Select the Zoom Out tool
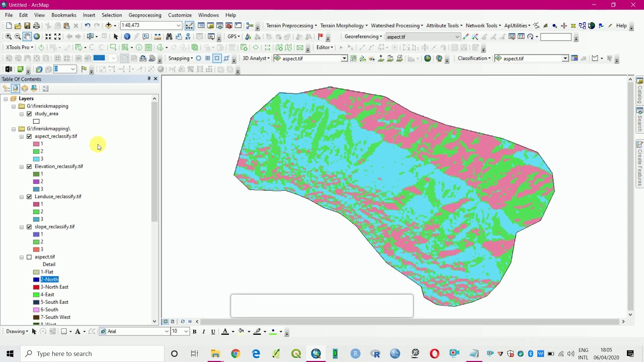 click(x=18, y=37)
